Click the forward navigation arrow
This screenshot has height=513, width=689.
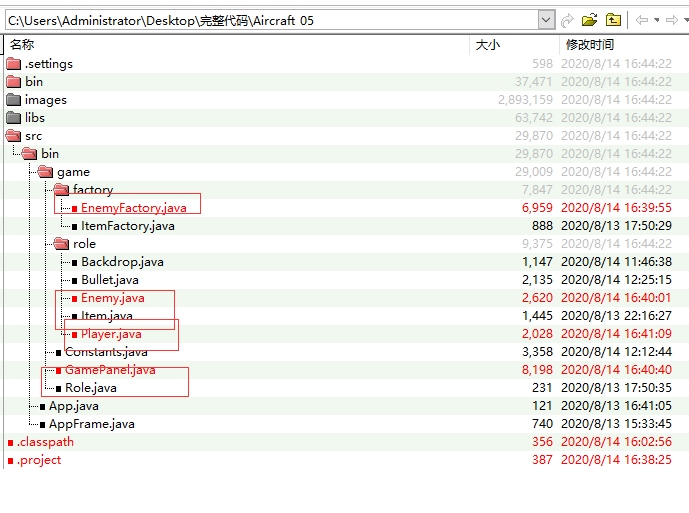[x=671, y=20]
